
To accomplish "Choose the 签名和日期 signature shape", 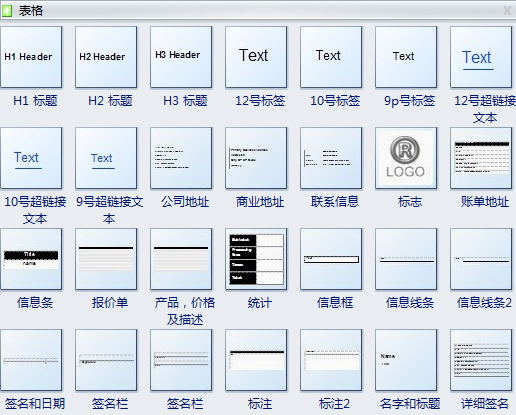I will pos(31,360).
